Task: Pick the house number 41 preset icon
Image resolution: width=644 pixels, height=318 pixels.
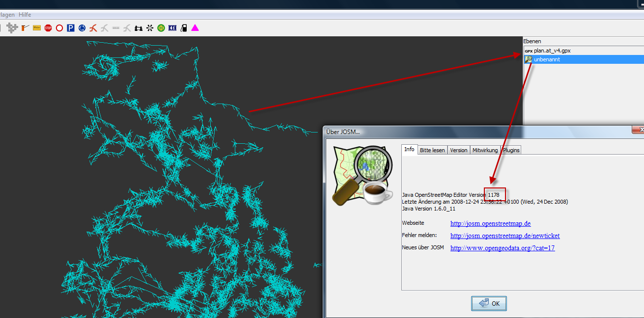Action: pyautogui.click(x=172, y=28)
